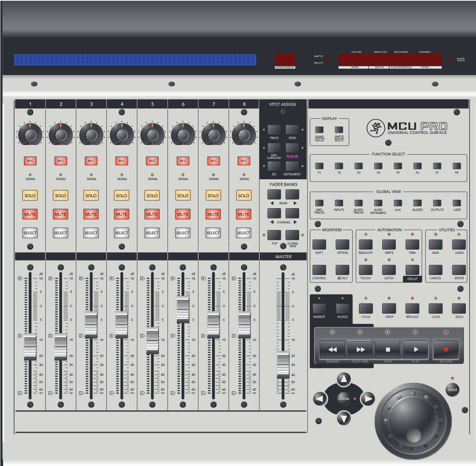Show Audio Instrument in Global View
Screen dimensions: 476x466
(x=378, y=203)
